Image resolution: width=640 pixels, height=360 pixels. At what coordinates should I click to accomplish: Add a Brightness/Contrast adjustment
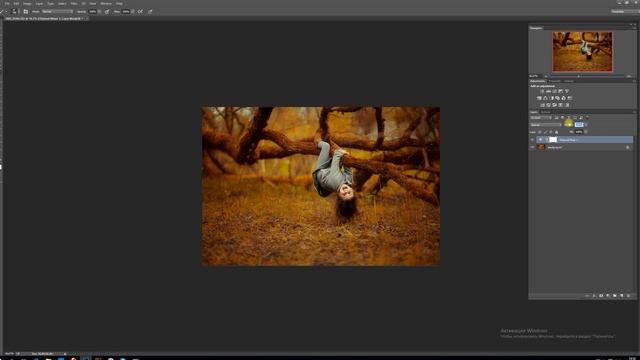tap(542, 91)
